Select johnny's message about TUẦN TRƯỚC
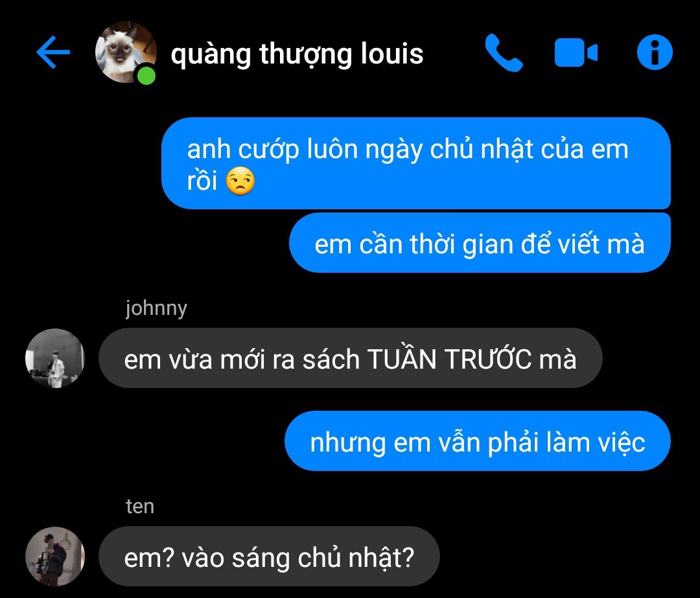This screenshot has width=700, height=598. click(x=351, y=358)
